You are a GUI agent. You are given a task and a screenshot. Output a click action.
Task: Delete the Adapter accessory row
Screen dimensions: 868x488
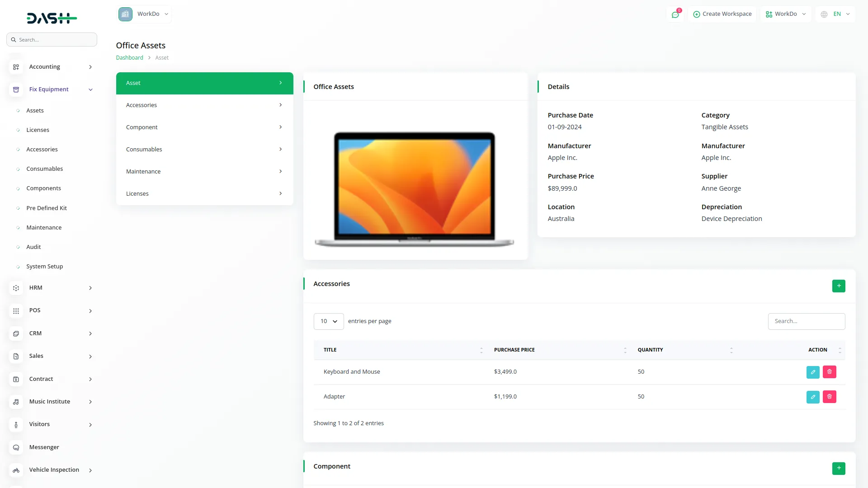(829, 397)
